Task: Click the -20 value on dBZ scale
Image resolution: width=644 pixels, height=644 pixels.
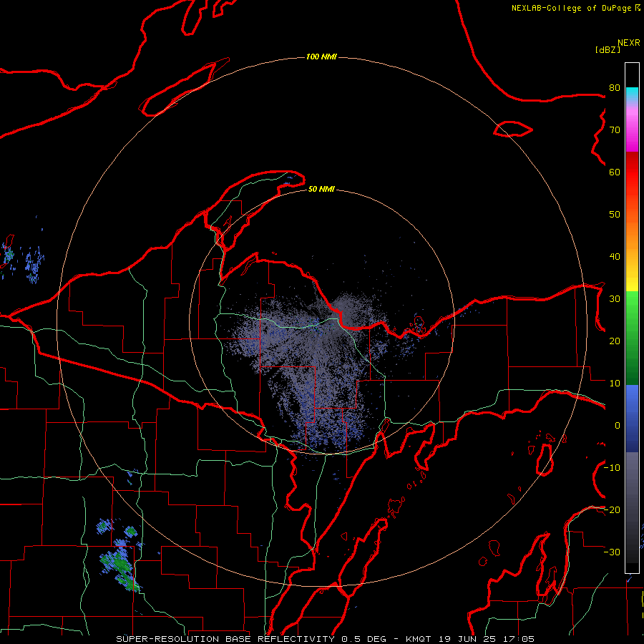Action: 612,509
